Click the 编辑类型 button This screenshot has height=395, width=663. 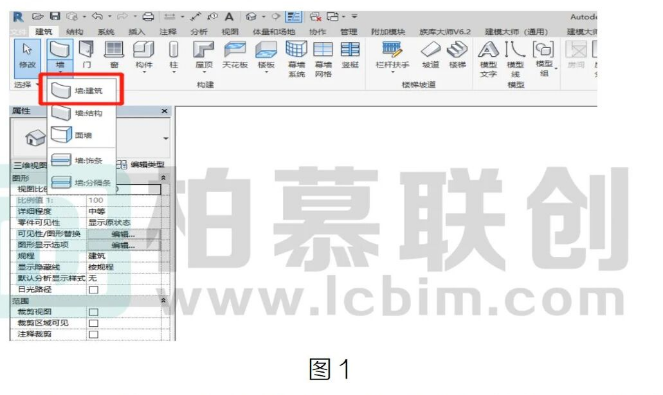point(141,165)
